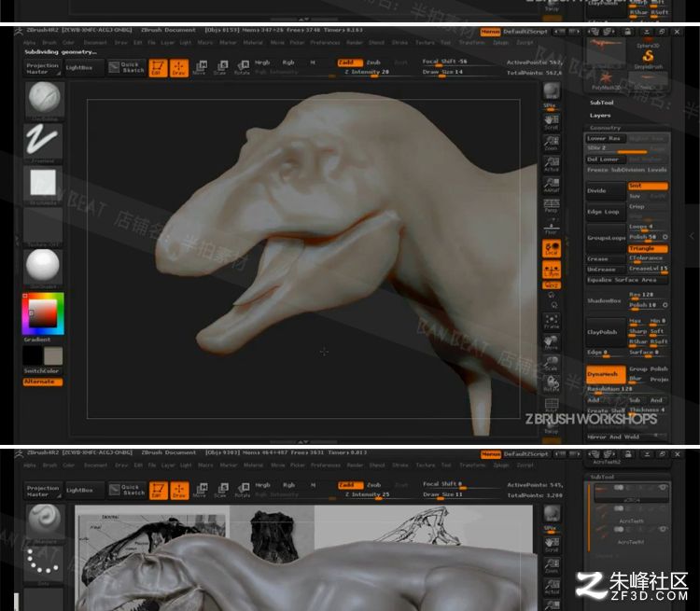The height and width of the screenshot is (611, 700).
Task: Select Scroll icon in middle window right shelf
Action: [552, 122]
